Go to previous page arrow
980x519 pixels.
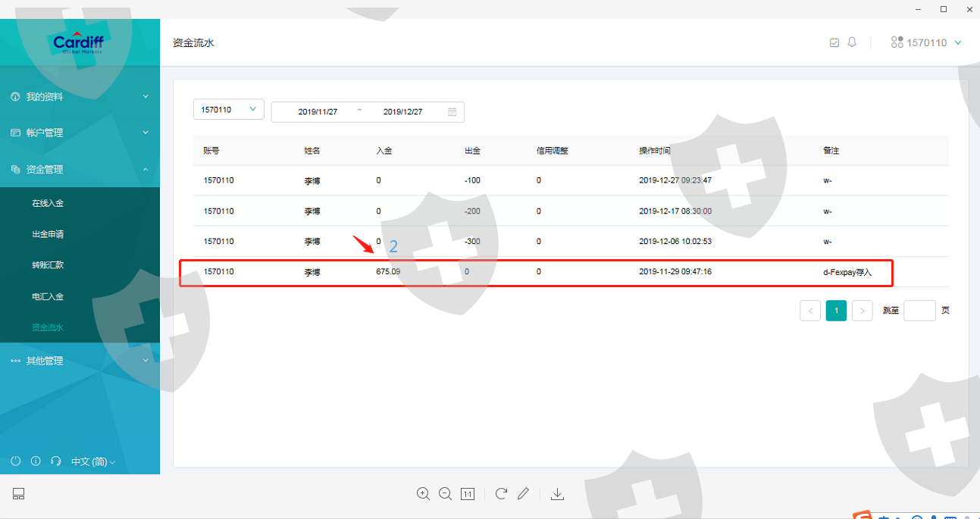pos(810,311)
